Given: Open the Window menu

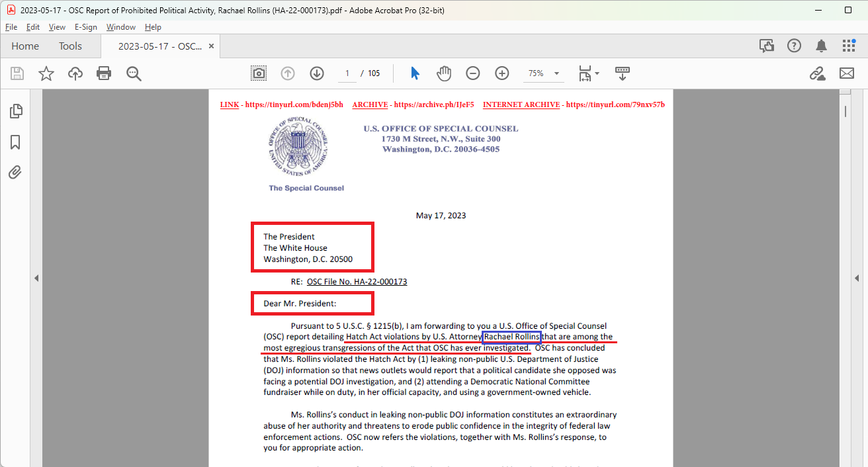Looking at the screenshot, I should (121, 27).
